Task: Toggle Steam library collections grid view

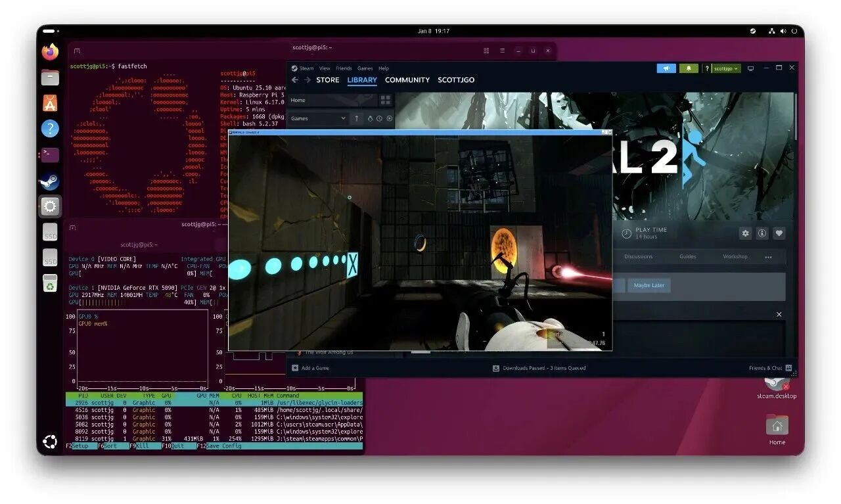Action: click(386, 100)
